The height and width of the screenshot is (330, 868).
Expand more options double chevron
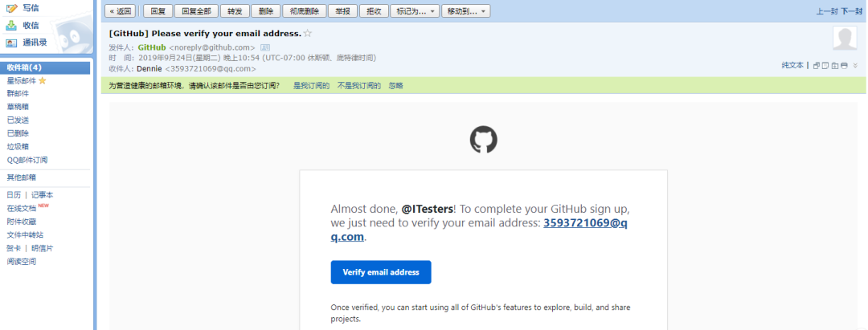pyautogui.click(x=855, y=65)
